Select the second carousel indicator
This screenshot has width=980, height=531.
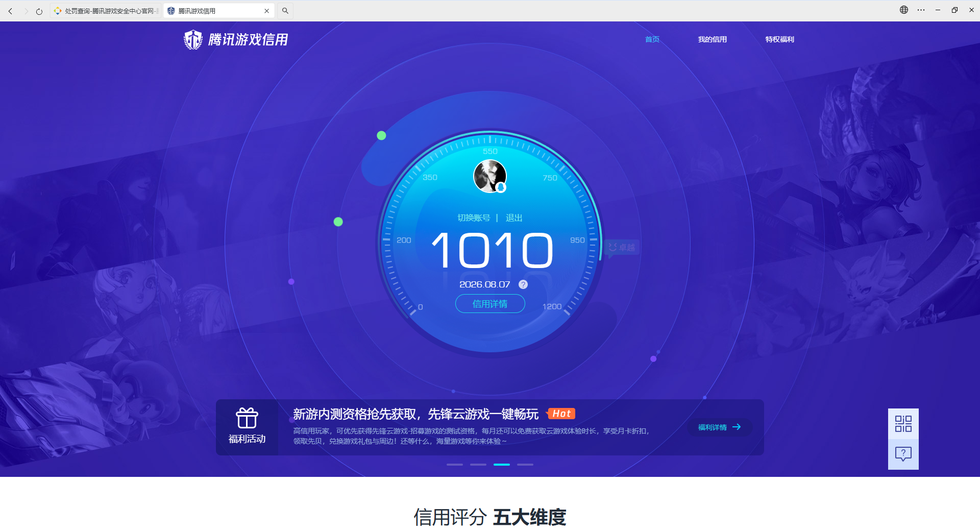(x=478, y=465)
